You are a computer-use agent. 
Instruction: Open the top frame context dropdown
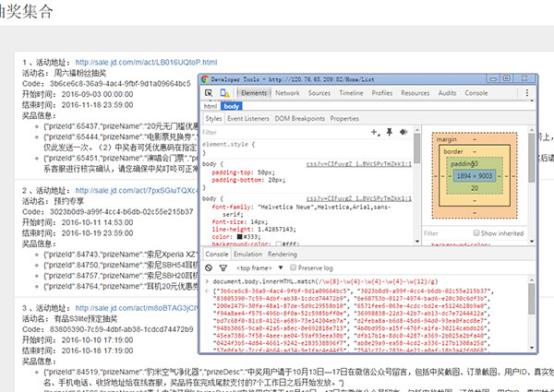(259, 267)
